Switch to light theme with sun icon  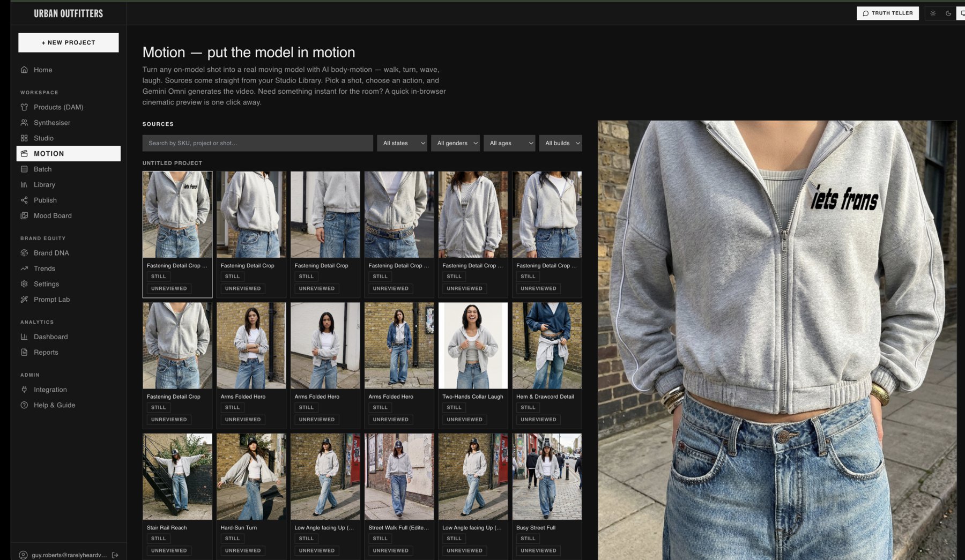click(x=933, y=13)
